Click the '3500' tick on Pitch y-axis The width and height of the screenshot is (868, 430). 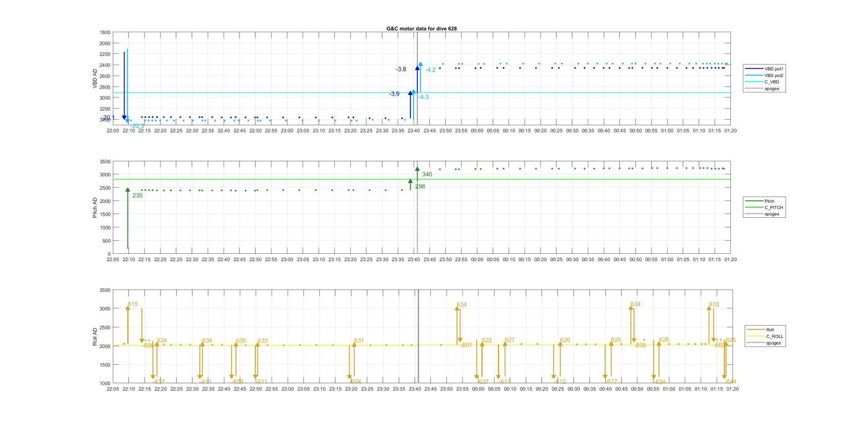point(104,162)
